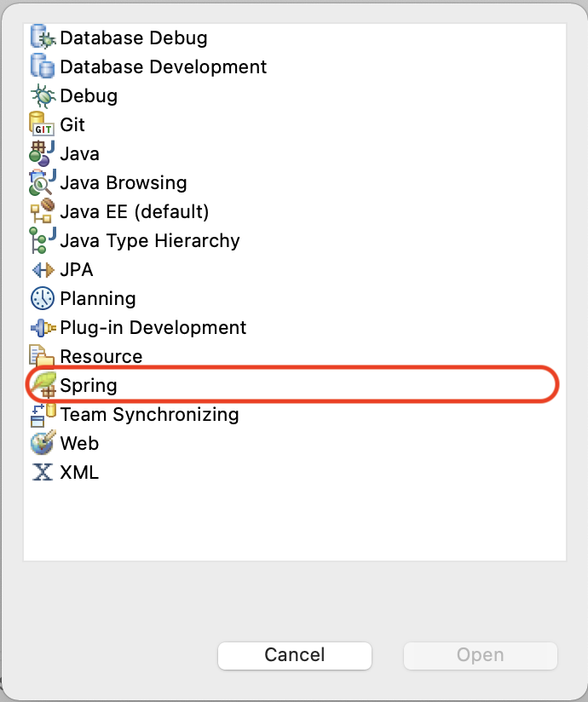Pick the "Web" perspective label
Screen dimensions: 588x702
79,443
